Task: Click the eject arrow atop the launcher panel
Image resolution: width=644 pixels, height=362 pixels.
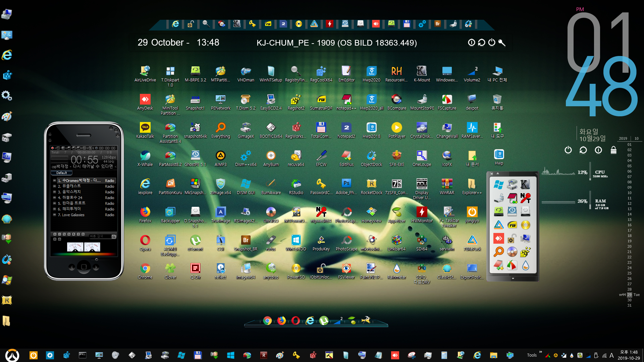Action: 498,174
